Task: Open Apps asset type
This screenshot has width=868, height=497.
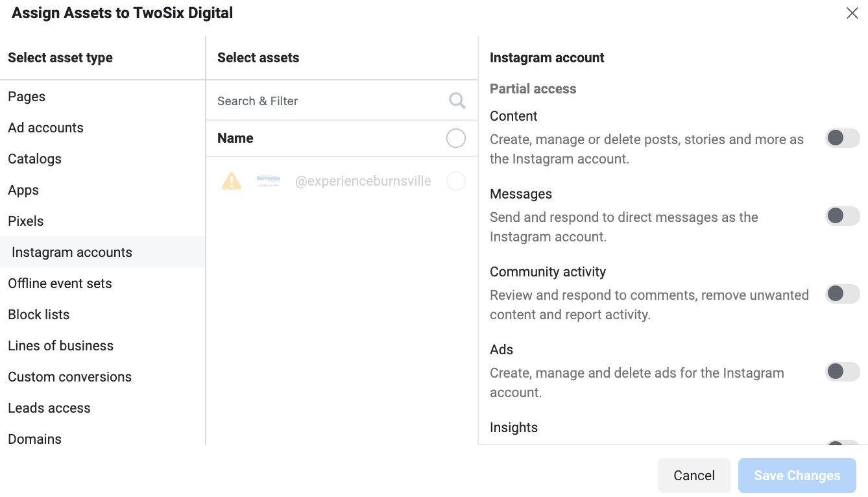Action: [102, 190]
